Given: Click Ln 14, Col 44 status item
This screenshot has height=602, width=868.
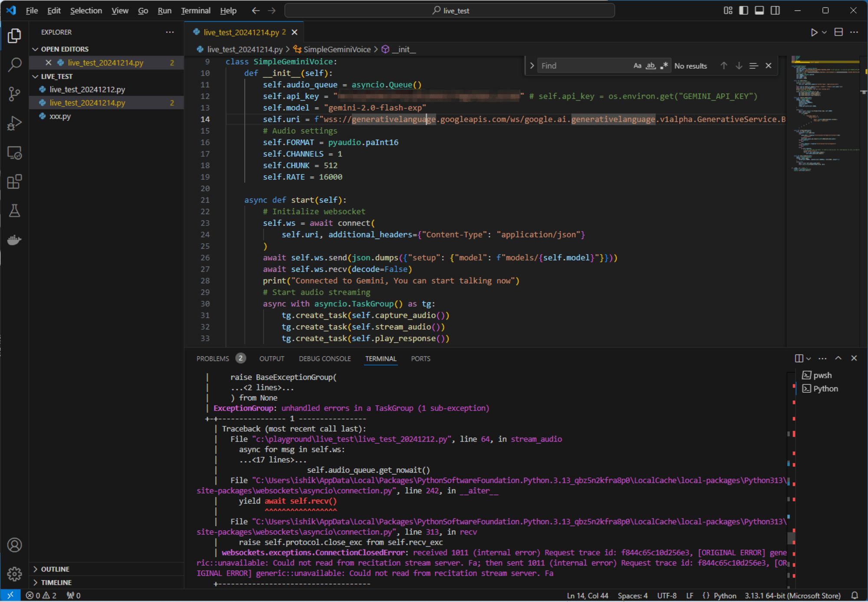Looking at the screenshot, I should coord(587,595).
